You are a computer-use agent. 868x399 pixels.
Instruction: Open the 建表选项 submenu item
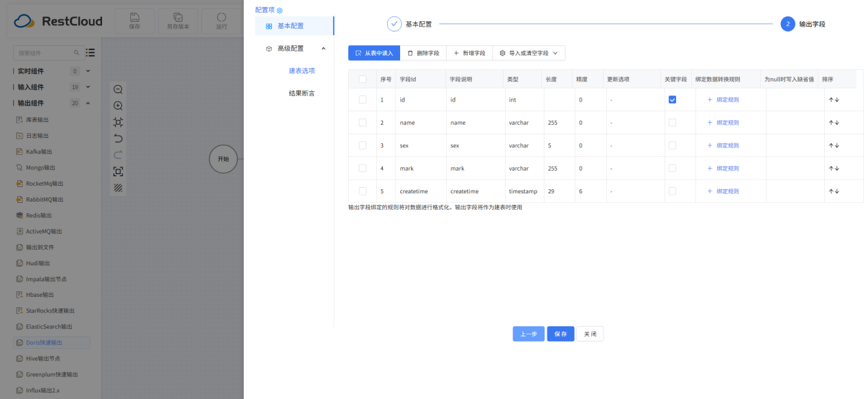point(301,71)
